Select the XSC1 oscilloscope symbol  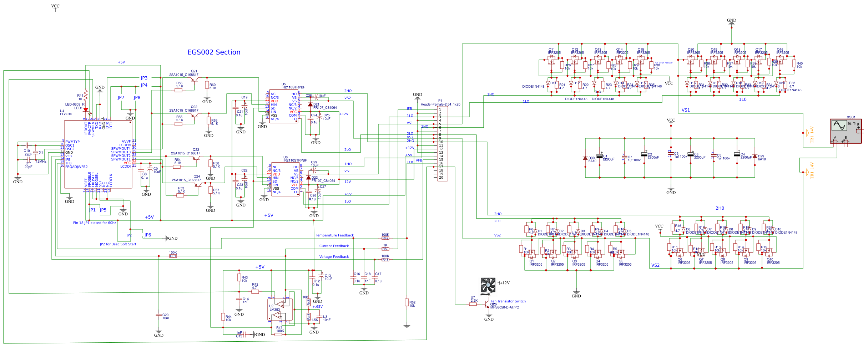[x=846, y=131]
